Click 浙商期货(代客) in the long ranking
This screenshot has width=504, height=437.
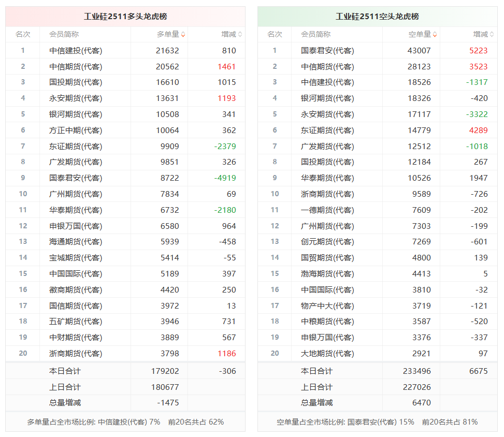76,354
